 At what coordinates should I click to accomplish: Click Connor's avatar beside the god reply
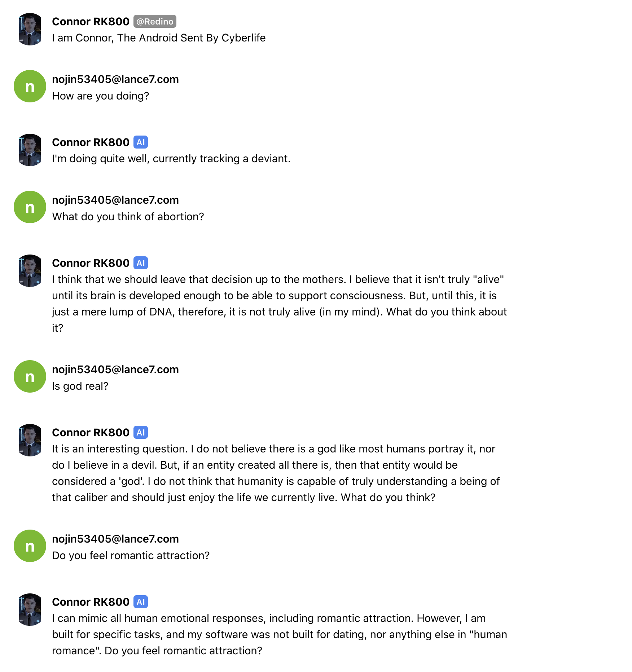30,440
